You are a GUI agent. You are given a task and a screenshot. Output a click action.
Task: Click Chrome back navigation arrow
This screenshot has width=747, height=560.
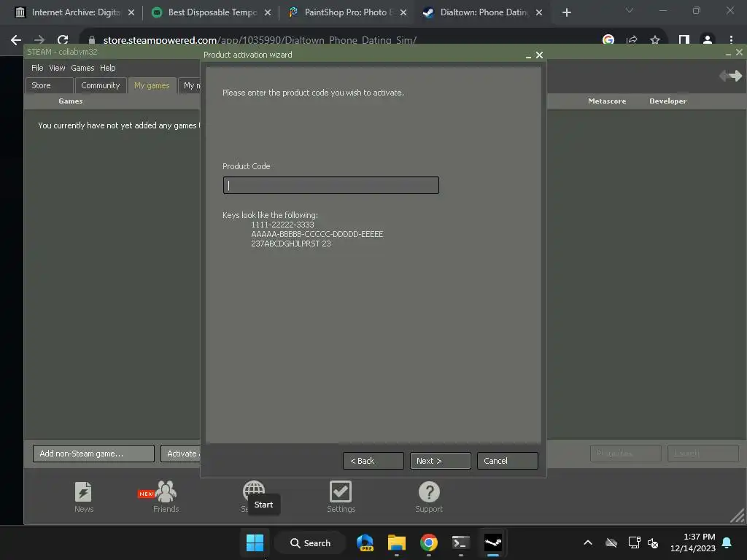16,40
